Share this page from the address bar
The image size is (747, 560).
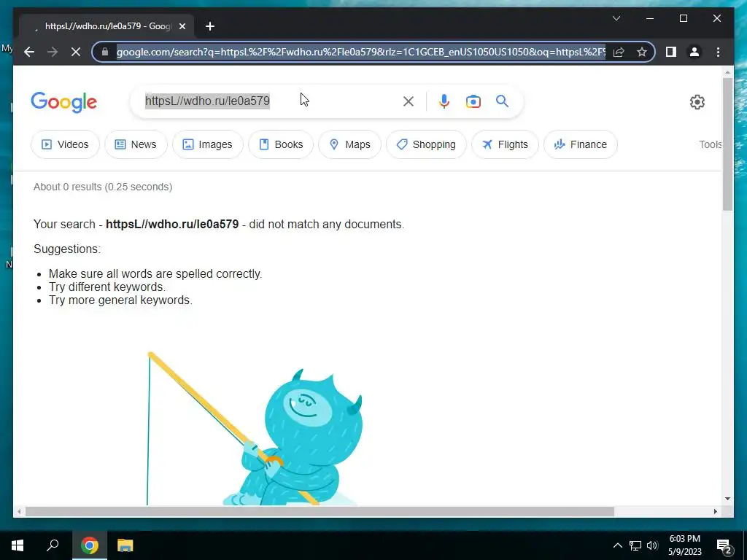coord(619,52)
